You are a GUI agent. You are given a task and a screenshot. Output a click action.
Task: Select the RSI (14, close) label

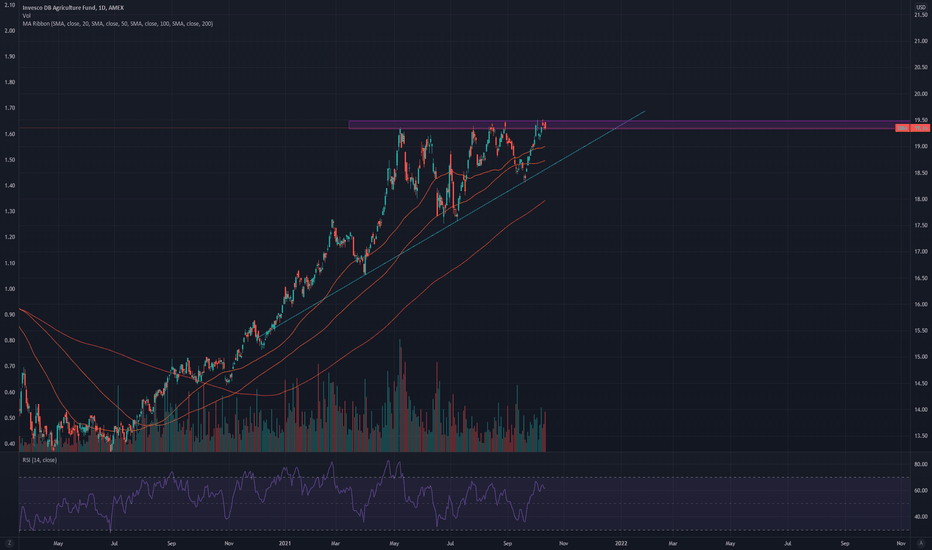[x=40, y=460]
